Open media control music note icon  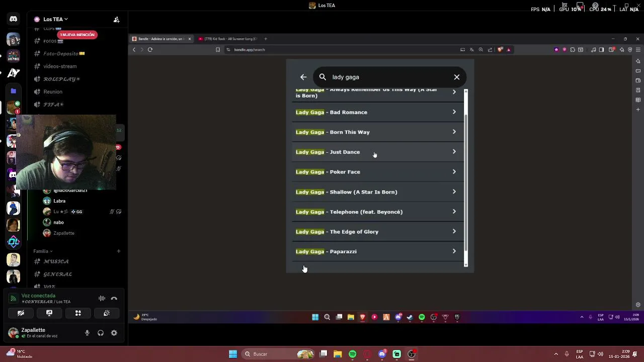593,49
